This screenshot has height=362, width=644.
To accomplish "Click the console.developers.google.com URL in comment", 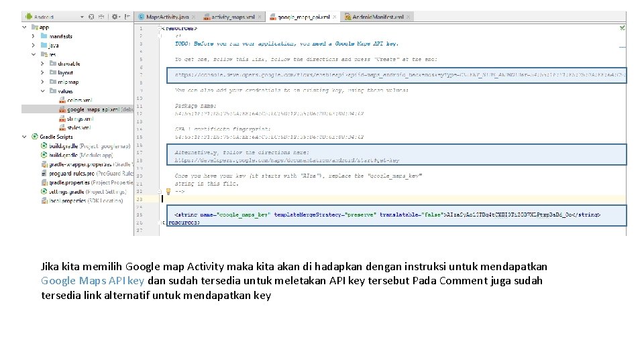I will tap(400, 74).
